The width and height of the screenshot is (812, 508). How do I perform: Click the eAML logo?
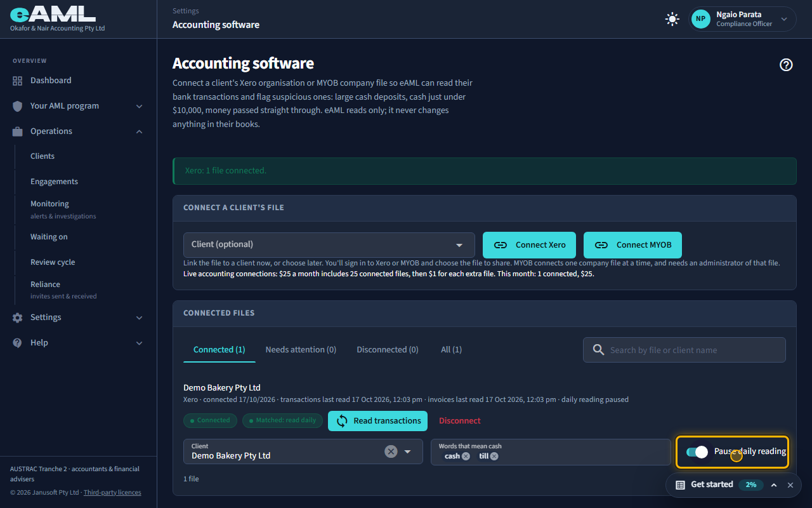(x=53, y=15)
